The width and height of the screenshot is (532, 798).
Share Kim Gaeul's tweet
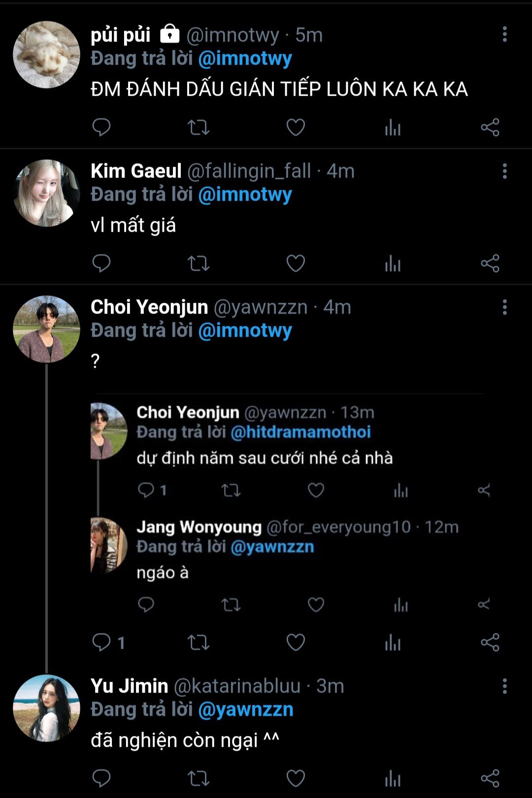[490, 263]
